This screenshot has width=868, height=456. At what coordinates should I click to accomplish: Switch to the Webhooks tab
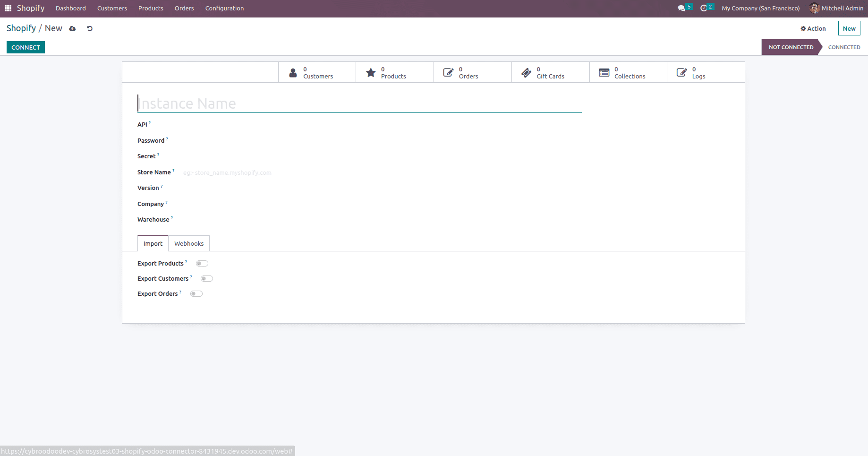pyautogui.click(x=189, y=243)
